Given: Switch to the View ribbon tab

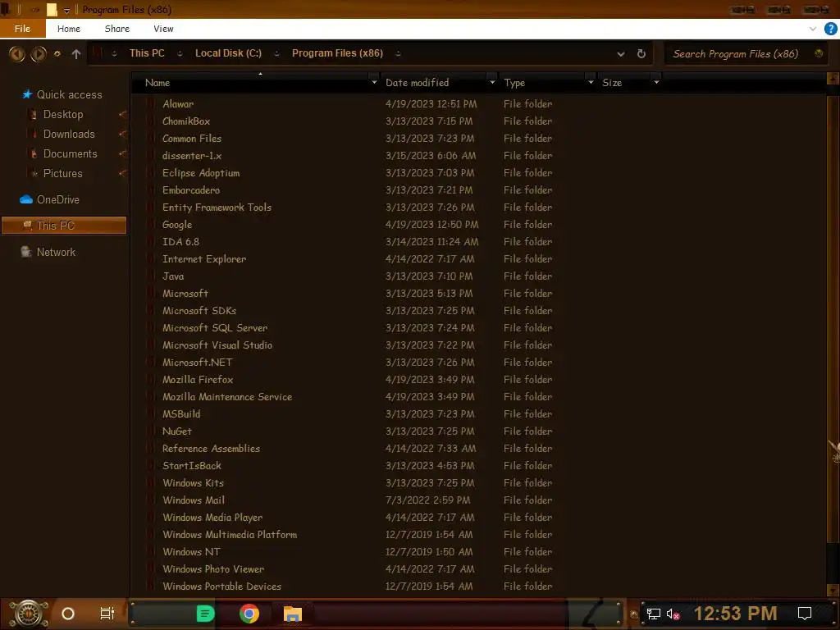Looking at the screenshot, I should pos(163,29).
